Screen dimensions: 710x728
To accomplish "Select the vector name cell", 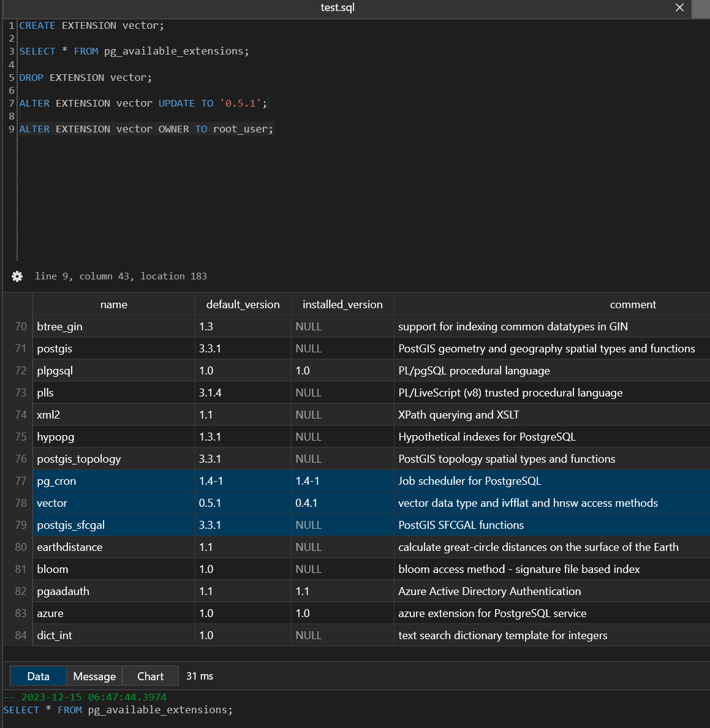I will [x=114, y=503].
